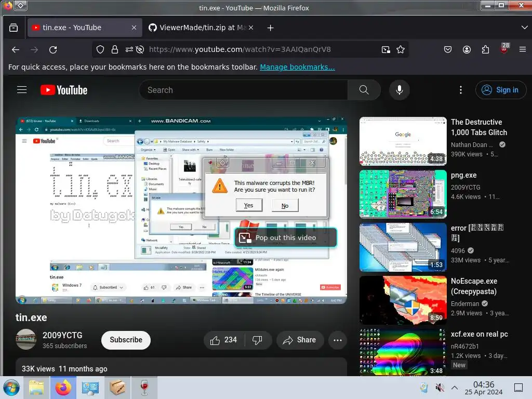Open a new browser tab
The height and width of the screenshot is (399, 532).
click(270, 28)
